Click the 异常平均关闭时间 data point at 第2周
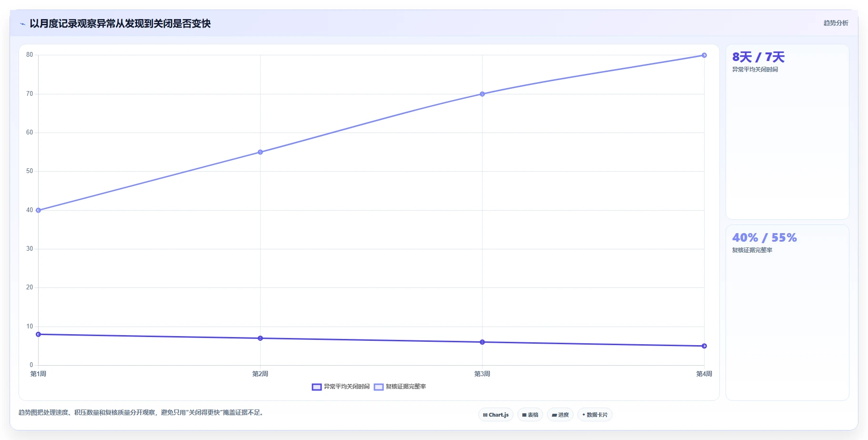868x440 pixels. [x=260, y=338]
